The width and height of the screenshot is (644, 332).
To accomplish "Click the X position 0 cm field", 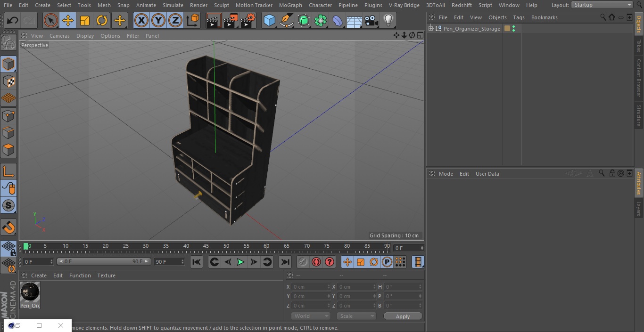I will [311, 287].
